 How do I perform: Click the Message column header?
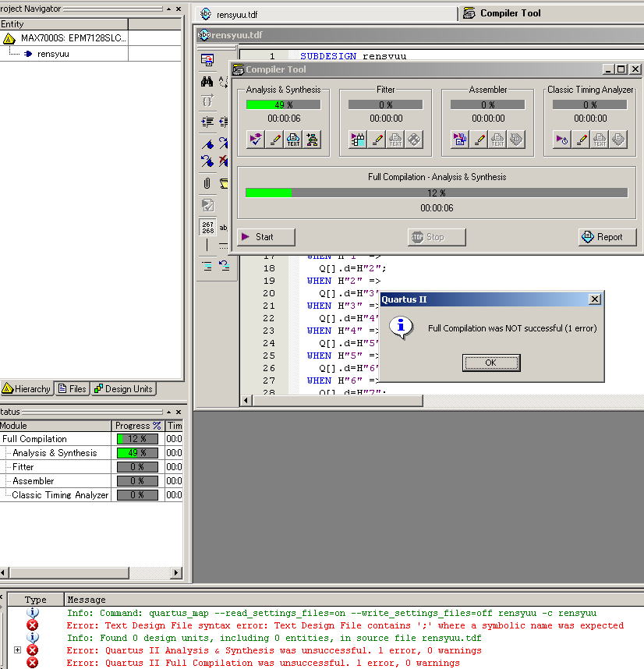[x=354, y=600]
